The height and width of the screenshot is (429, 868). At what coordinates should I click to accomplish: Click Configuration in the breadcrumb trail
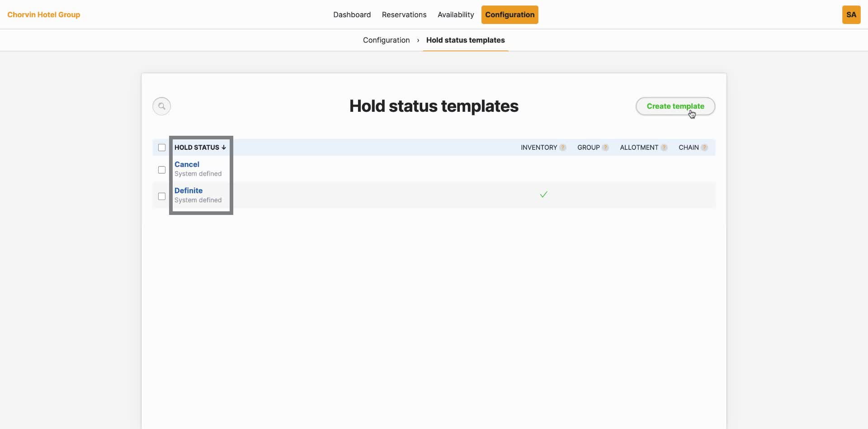(x=386, y=40)
